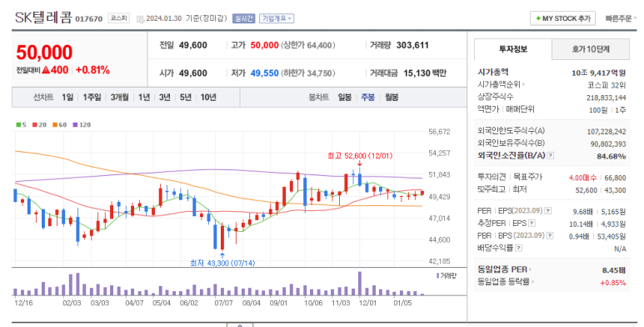Select the 주봉 candle chart
This screenshot has height=327, width=644.
click(x=368, y=98)
